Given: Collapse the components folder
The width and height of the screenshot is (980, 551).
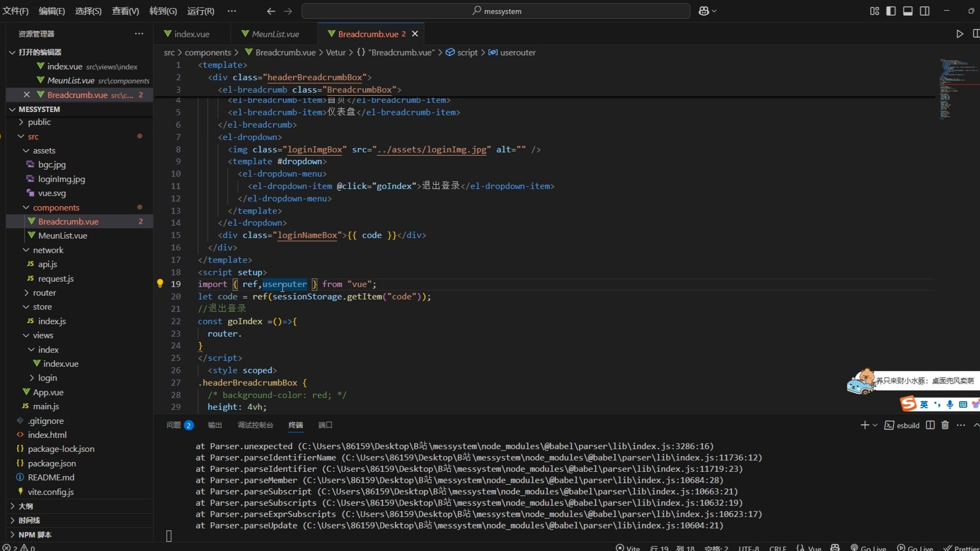Looking at the screenshot, I should (56, 207).
